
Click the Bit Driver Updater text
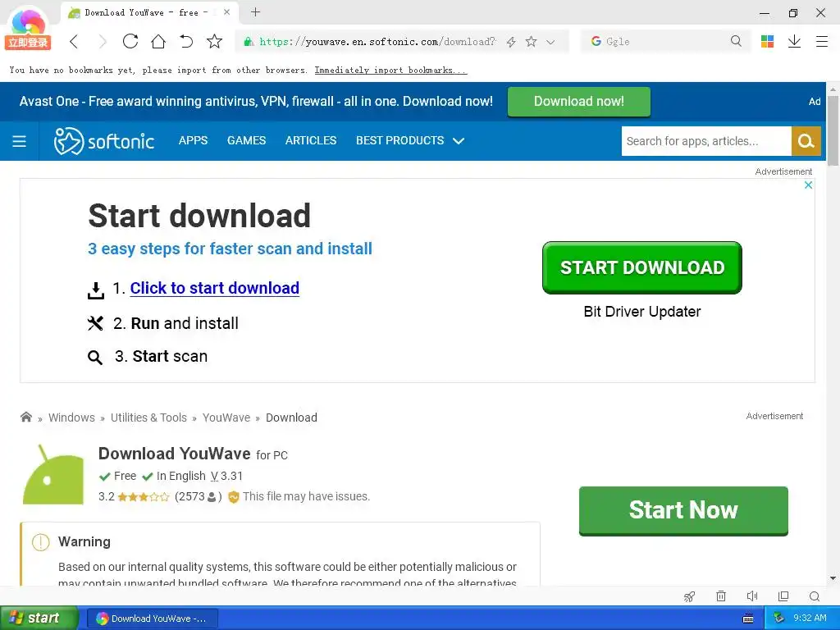tap(641, 312)
